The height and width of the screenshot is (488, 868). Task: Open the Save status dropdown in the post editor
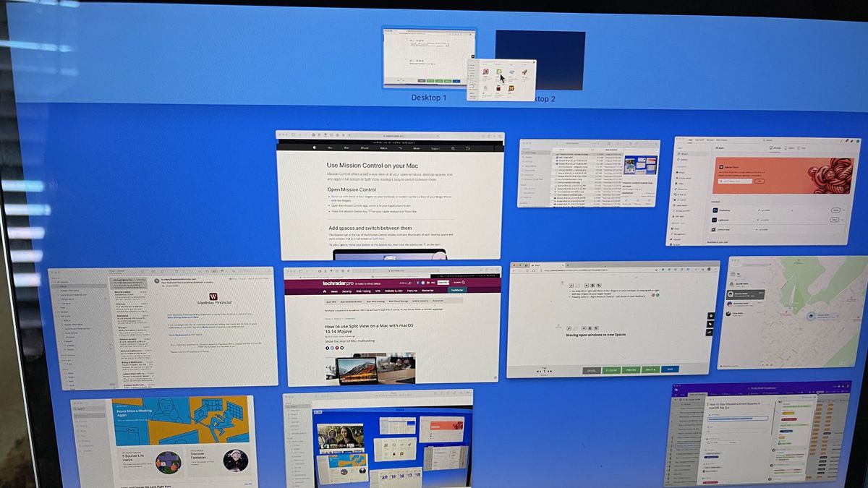coord(650,370)
